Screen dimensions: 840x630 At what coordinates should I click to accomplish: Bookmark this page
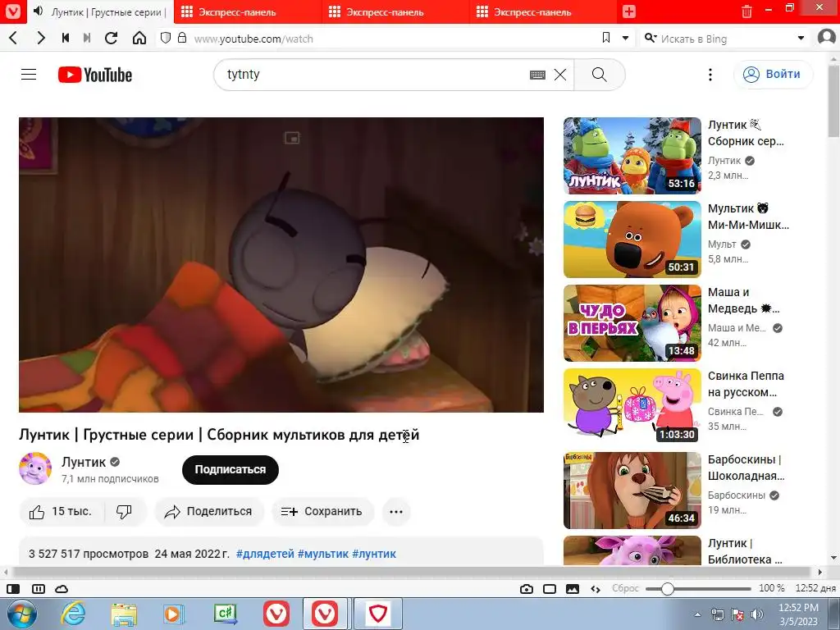pyautogui.click(x=606, y=38)
